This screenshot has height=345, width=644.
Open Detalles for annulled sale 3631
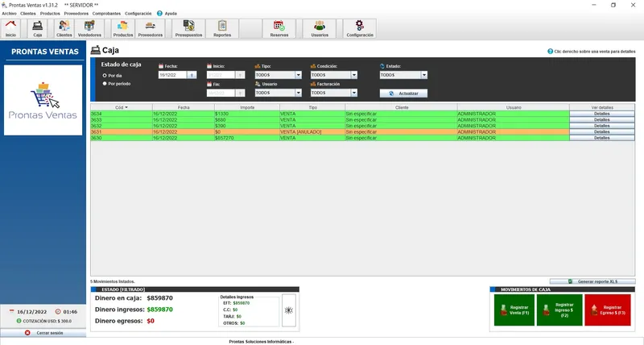[x=601, y=132]
